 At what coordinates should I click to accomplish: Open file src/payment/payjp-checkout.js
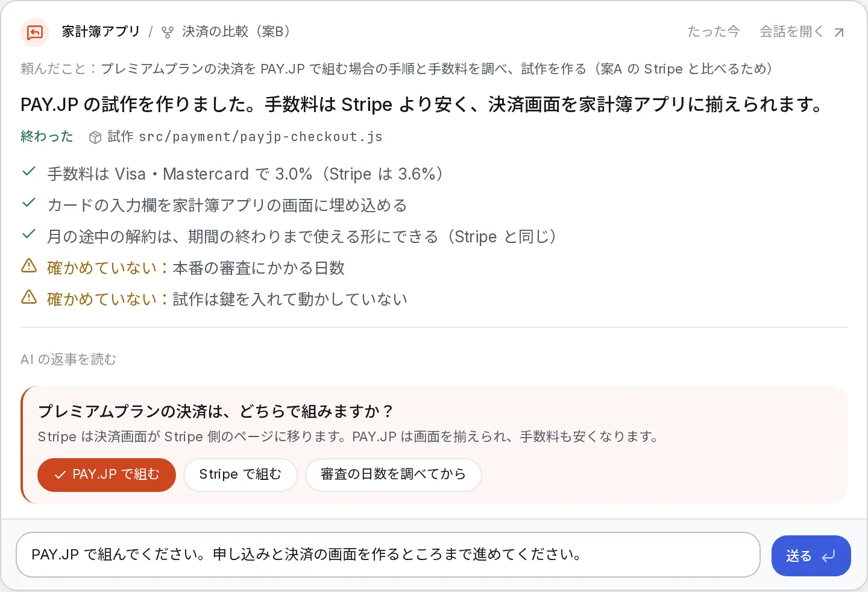pos(260,137)
